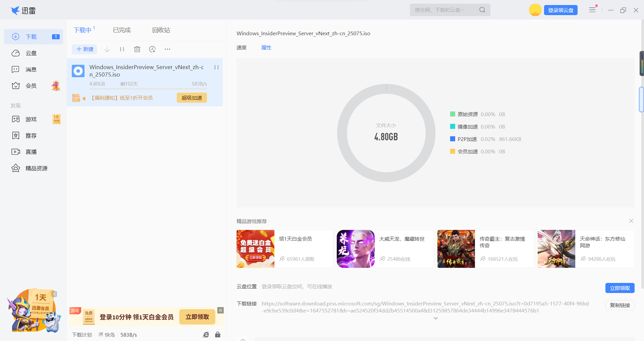The height and width of the screenshot is (341, 644).
Task: Click the download link URL text
Action: pyautogui.click(x=425, y=307)
